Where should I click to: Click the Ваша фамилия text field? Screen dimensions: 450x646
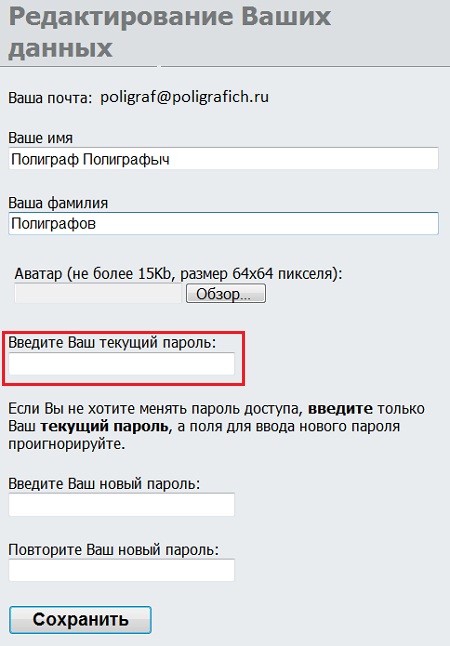tap(223, 223)
